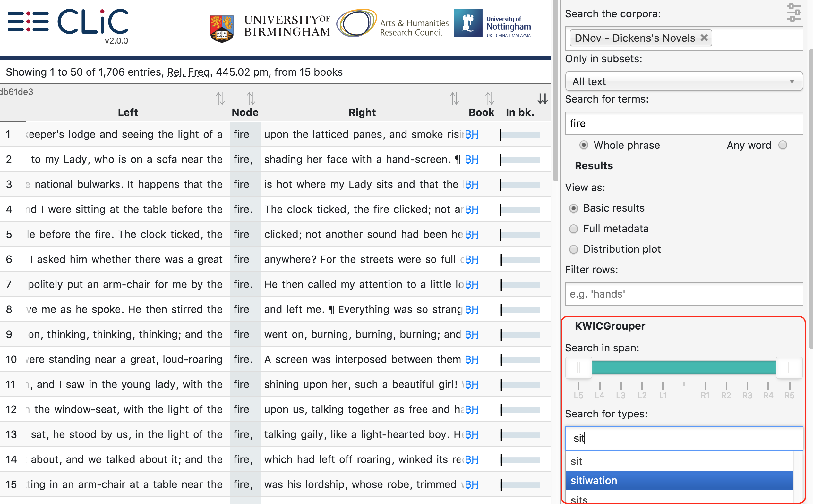Open the BH book link in row 9
The image size is (813, 504).
tap(472, 334)
